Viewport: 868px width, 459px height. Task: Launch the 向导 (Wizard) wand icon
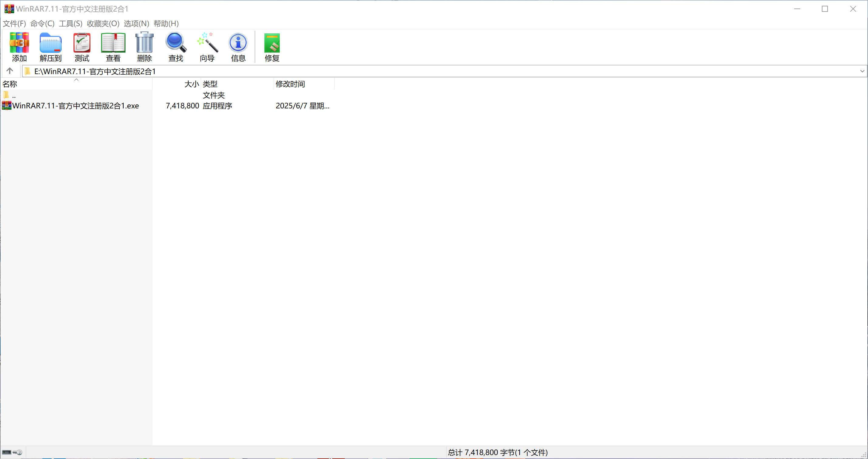207,47
